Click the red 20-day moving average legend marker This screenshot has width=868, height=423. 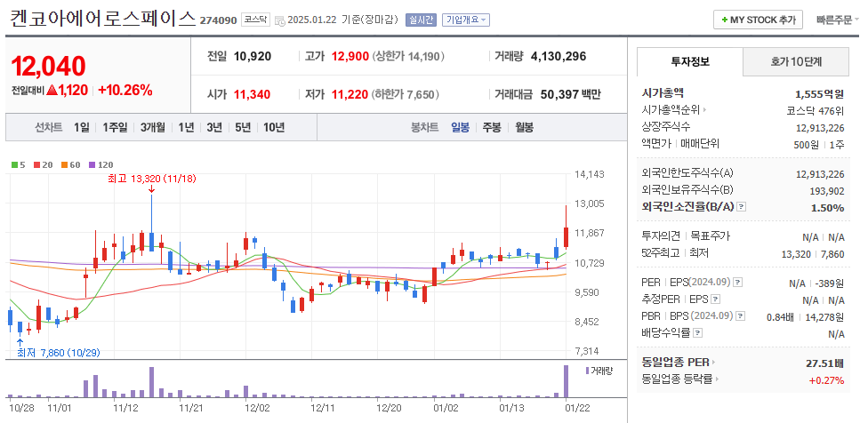pyautogui.click(x=36, y=164)
